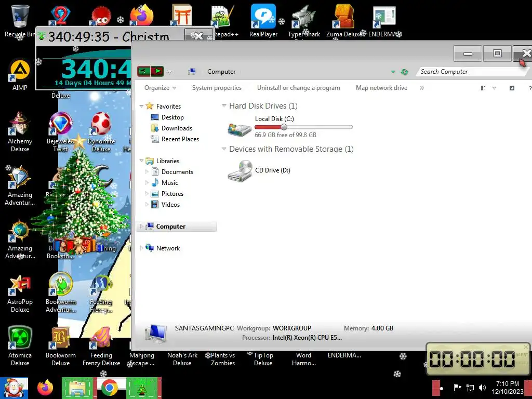The height and width of the screenshot is (399, 532).
Task: Toggle the preview pane button
Action: (512, 88)
